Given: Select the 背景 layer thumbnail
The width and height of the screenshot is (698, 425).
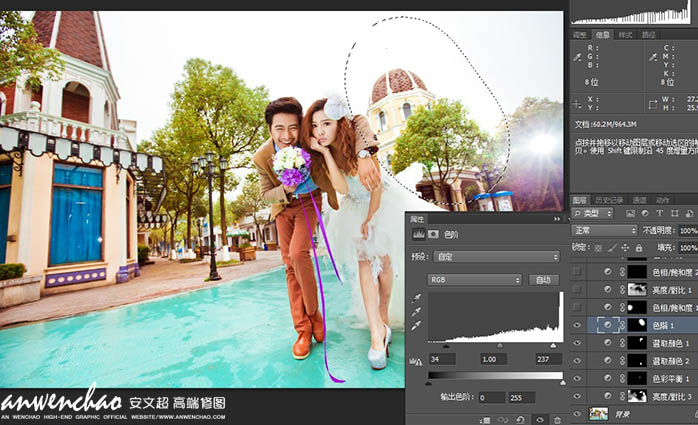Looking at the screenshot, I should click(x=598, y=414).
